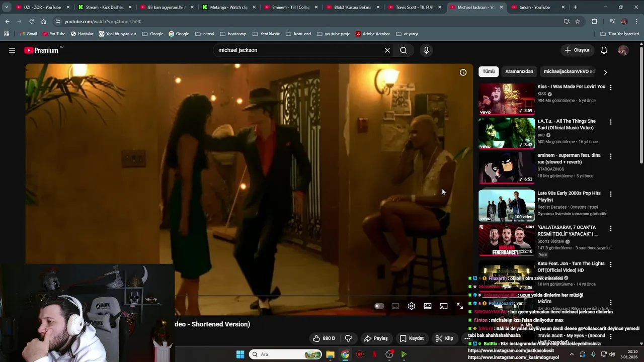644x362 pixels.
Task: Open Galatasaray Sports Digitale video thumbnail
Action: pyautogui.click(x=507, y=240)
